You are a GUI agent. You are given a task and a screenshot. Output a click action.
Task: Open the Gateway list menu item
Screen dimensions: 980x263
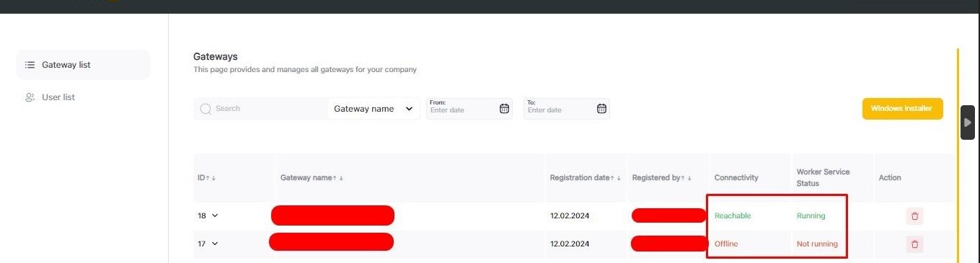tap(83, 65)
